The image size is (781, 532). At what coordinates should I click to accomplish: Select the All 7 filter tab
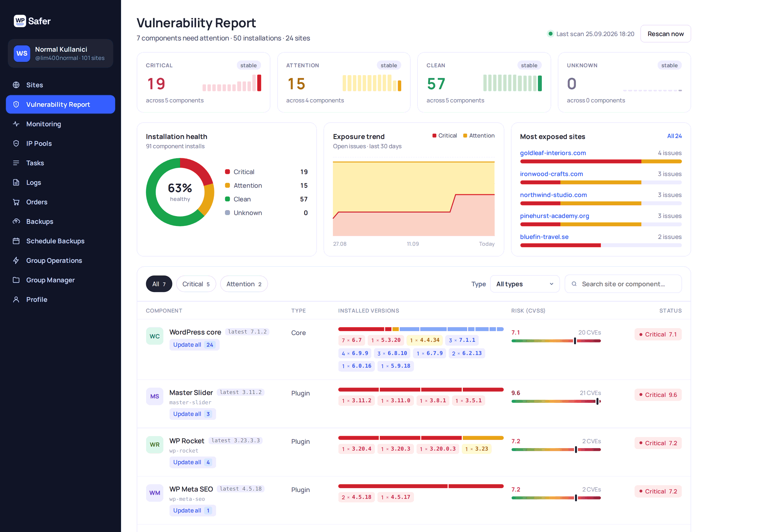tap(158, 284)
